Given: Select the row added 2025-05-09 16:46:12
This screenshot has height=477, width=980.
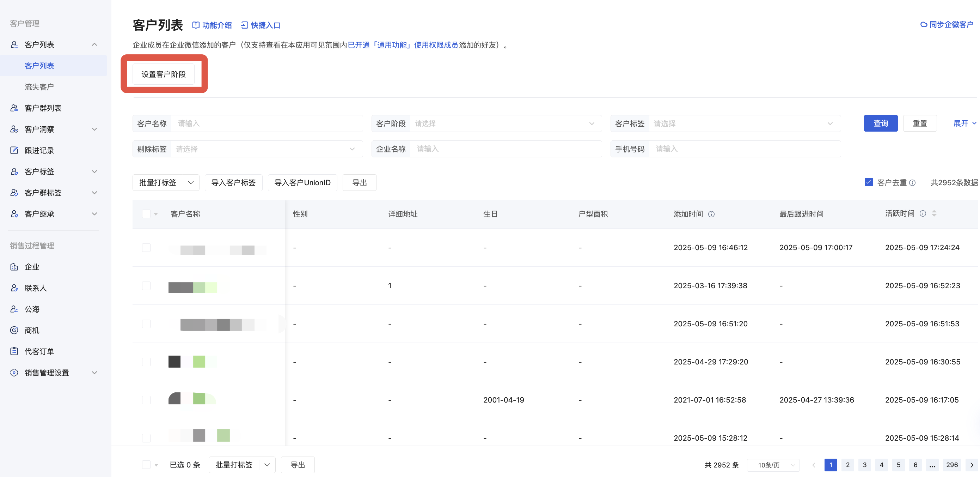Looking at the screenshot, I should click(x=146, y=248).
